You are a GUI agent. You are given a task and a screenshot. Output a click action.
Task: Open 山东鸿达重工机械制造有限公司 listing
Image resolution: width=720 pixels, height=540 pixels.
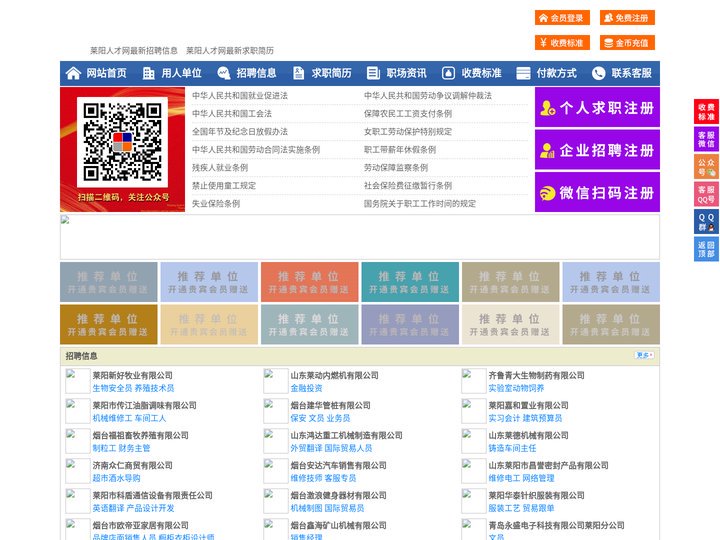346,435
